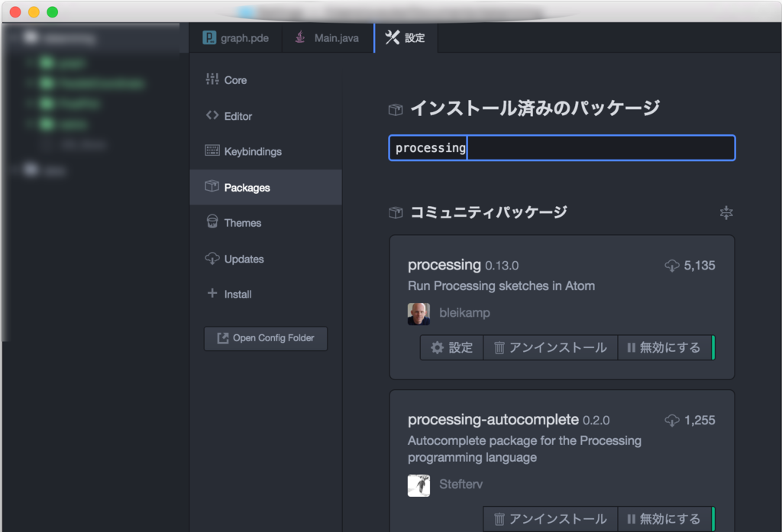
Task: Switch to the graph.pde tab
Action: click(235, 38)
